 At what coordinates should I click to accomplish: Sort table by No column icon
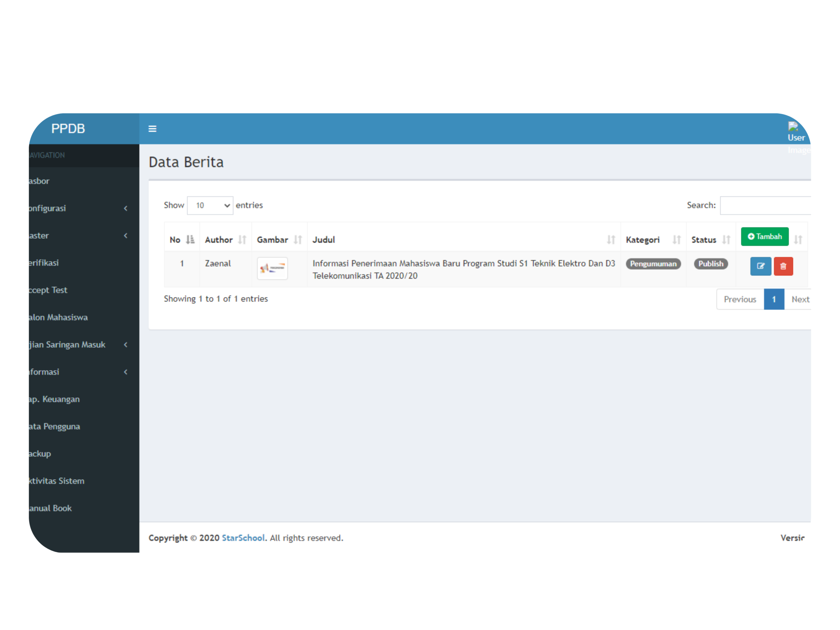coord(190,240)
